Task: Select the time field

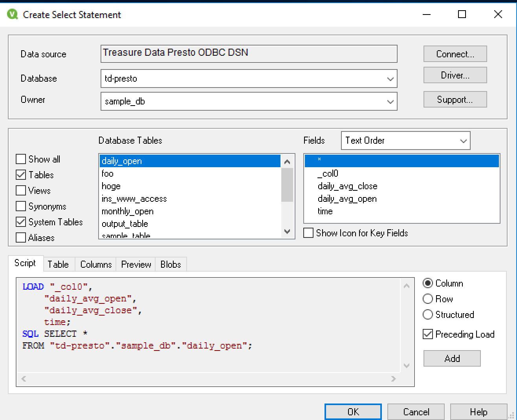Action: (402, 211)
